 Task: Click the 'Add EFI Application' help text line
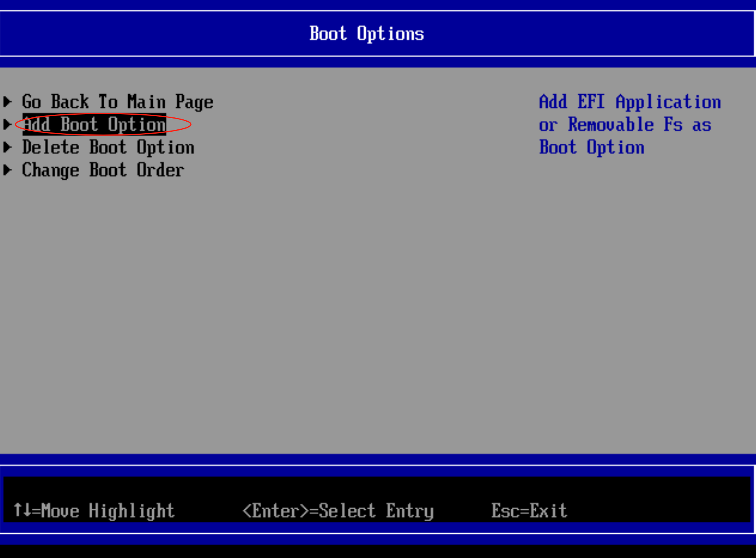click(x=630, y=102)
